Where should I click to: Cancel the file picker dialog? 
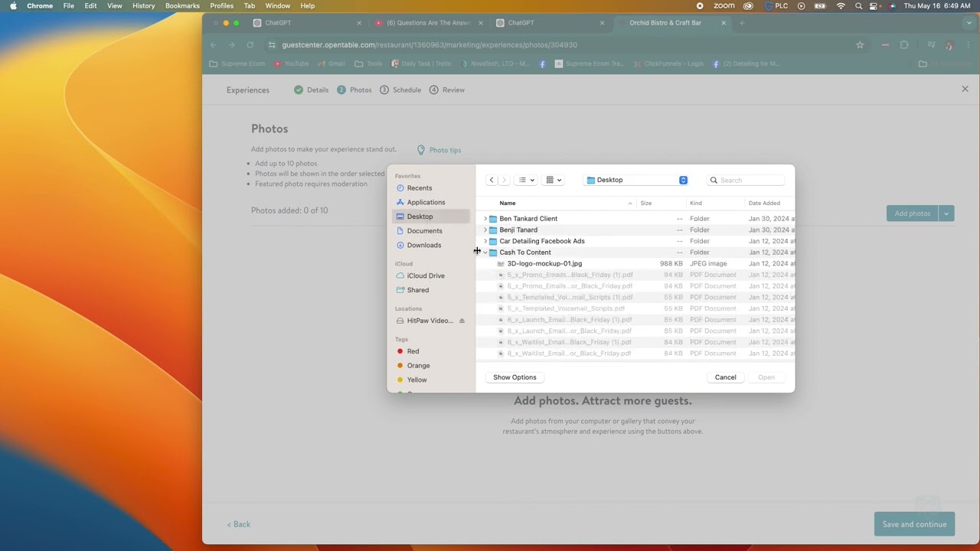725,377
